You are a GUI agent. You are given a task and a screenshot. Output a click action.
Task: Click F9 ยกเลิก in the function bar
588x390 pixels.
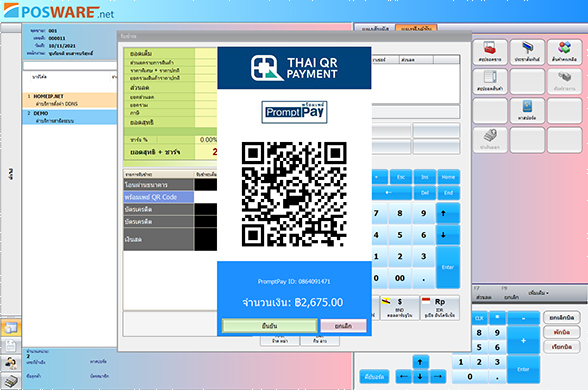pyautogui.click(x=512, y=294)
